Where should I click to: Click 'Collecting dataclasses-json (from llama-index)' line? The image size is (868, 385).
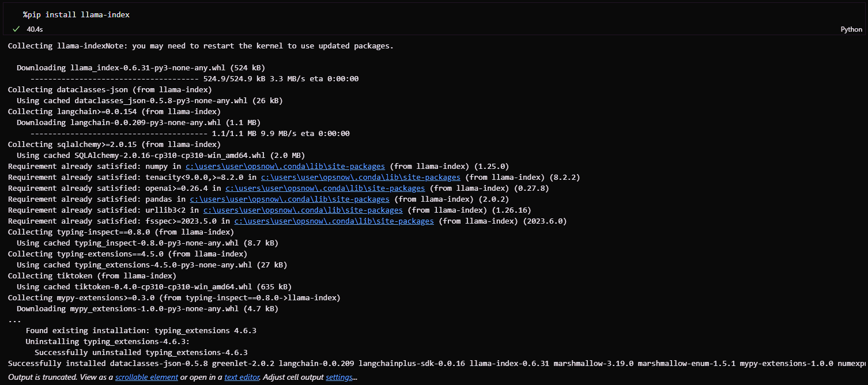[110, 89]
